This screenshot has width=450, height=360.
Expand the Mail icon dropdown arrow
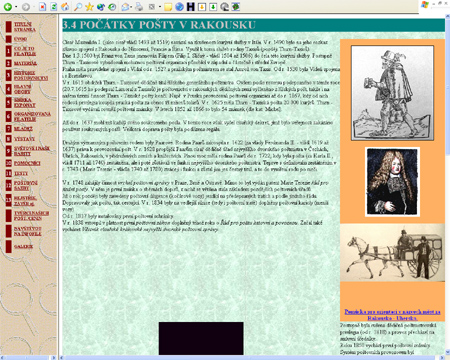[x=132, y=7]
